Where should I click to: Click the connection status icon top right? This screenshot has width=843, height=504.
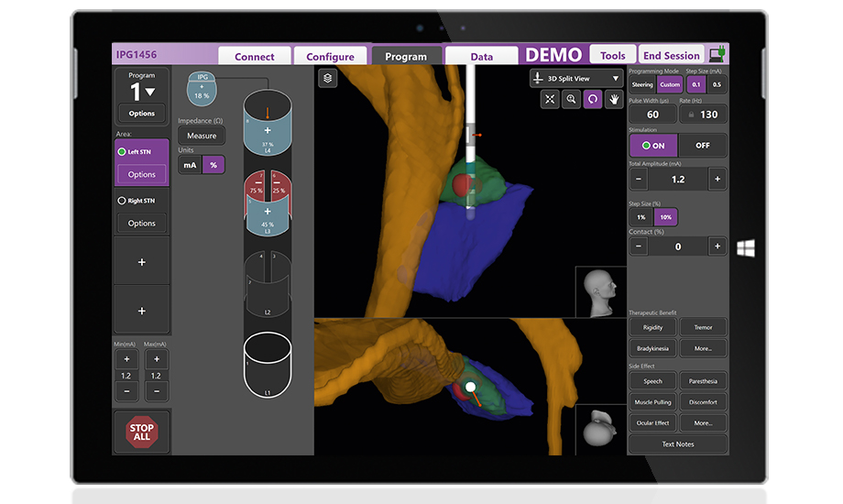click(x=718, y=55)
